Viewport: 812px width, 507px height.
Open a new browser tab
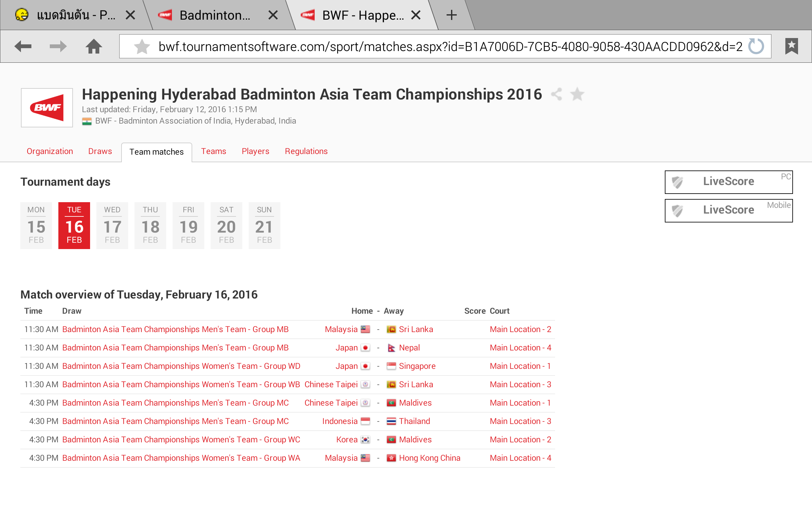(x=452, y=15)
